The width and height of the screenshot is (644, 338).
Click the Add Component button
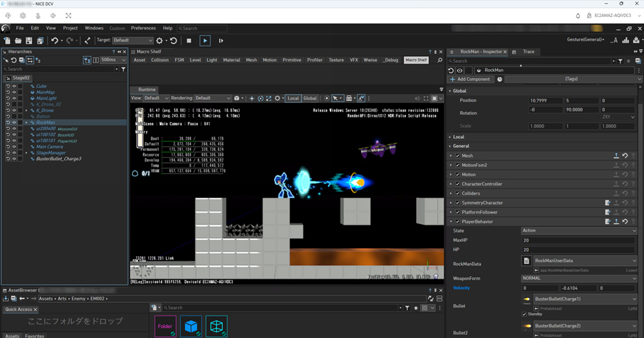(x=470, y=79)
